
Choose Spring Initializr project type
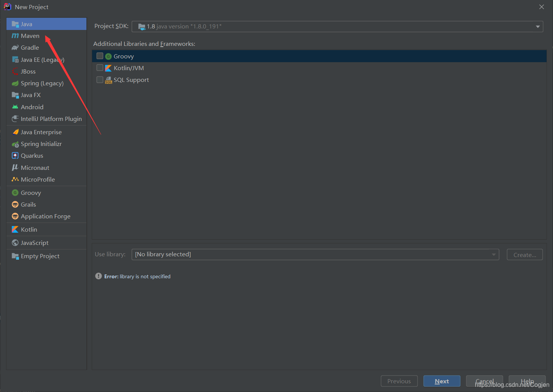(x=47, y=144)
